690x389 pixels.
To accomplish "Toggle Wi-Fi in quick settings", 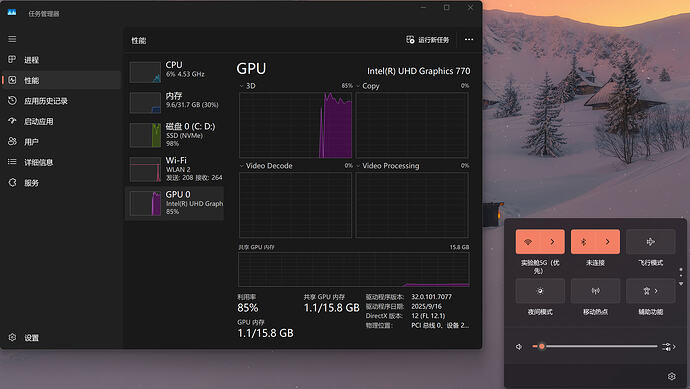I will coord(528,242).
